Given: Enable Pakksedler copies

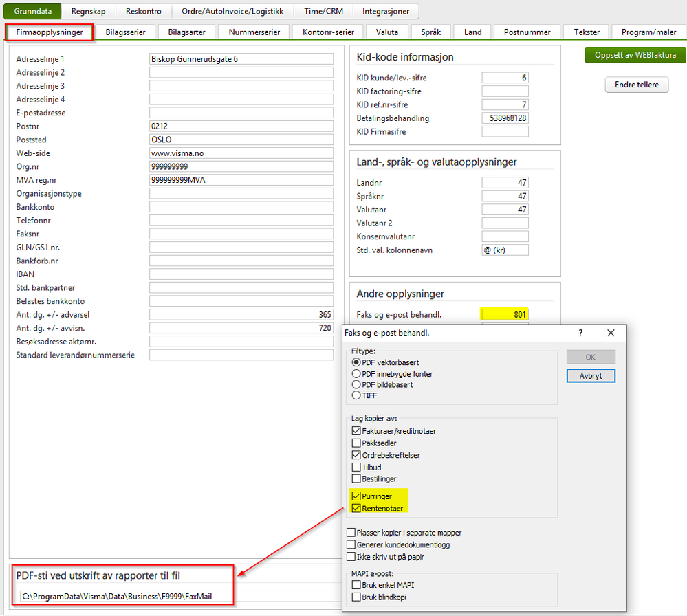Looking at the screenshot, I should 356,443.
